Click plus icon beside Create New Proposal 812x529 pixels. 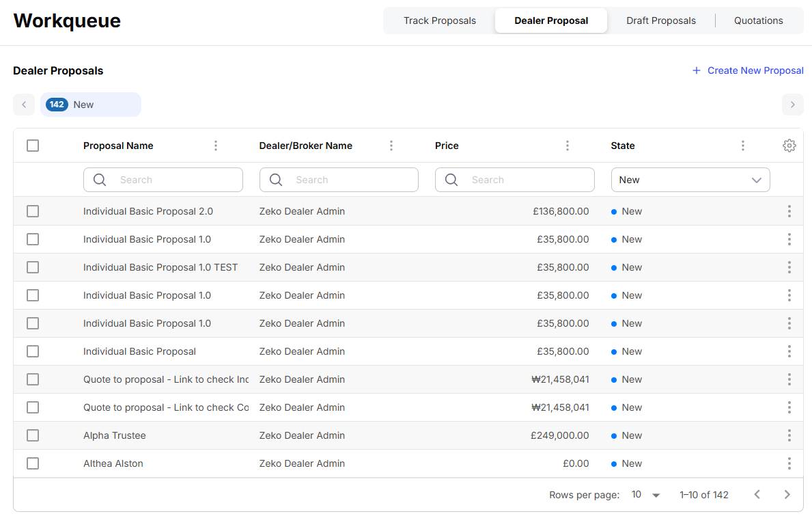[x=697, y=70]
